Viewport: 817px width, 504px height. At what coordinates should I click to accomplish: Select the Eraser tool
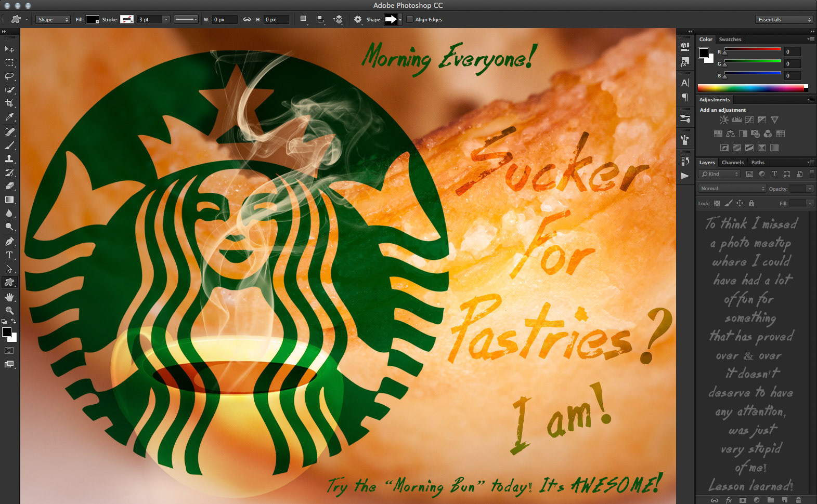coord(9,186)
